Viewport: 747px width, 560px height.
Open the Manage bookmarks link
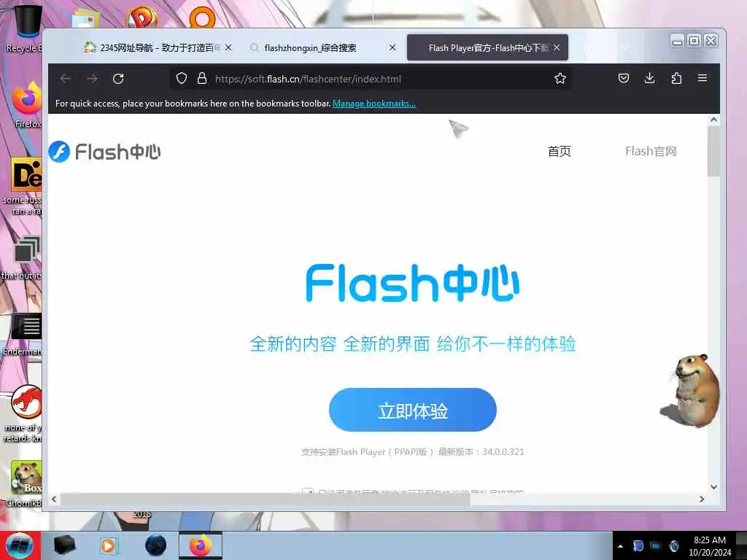coord(374,104)
